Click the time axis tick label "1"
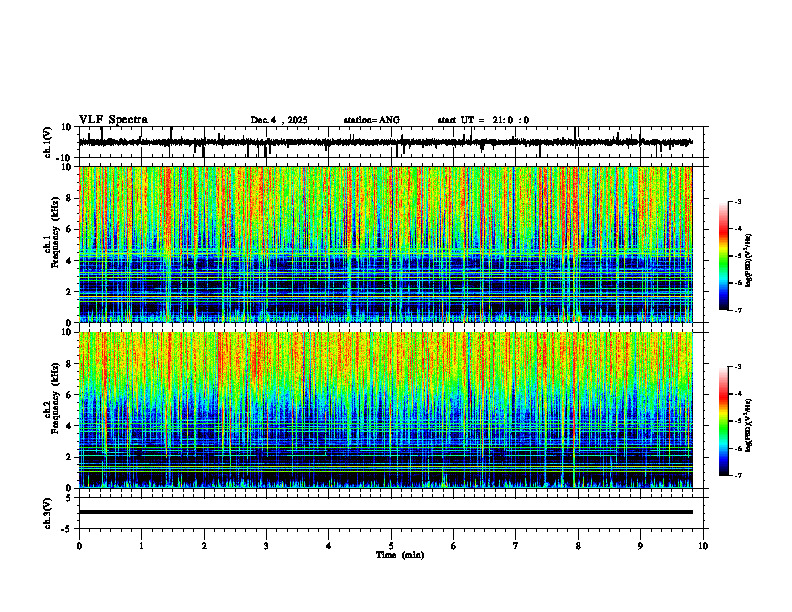The height and width of the screenshot is (612, 792). [141, 546]
